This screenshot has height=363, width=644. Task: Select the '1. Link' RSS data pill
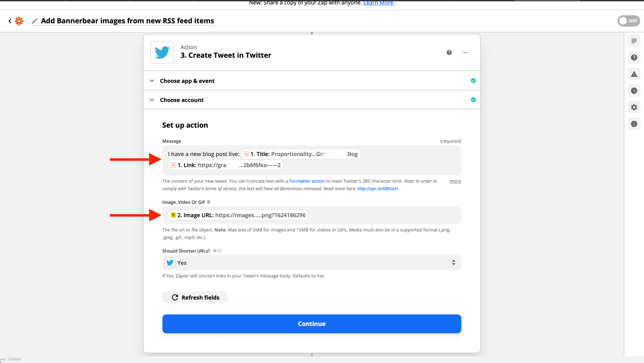[x=226, y=165]
